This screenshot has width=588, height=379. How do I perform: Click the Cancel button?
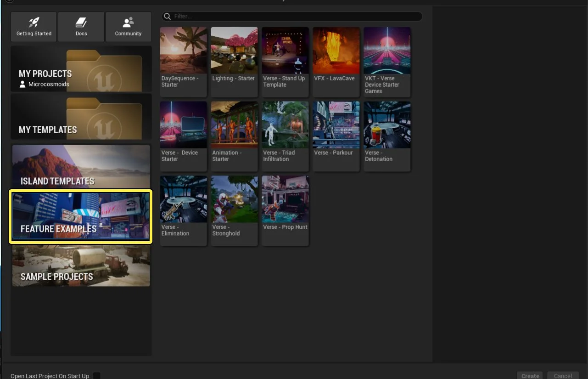pyautogui.click(x=563, y=376)
